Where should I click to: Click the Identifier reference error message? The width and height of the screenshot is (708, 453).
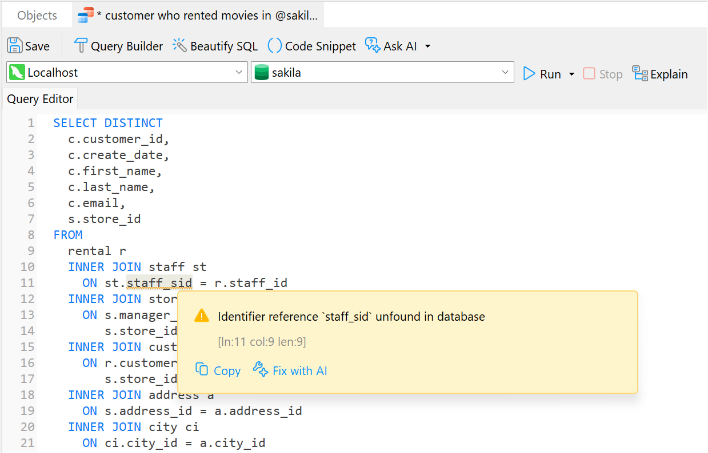[351, 317]
